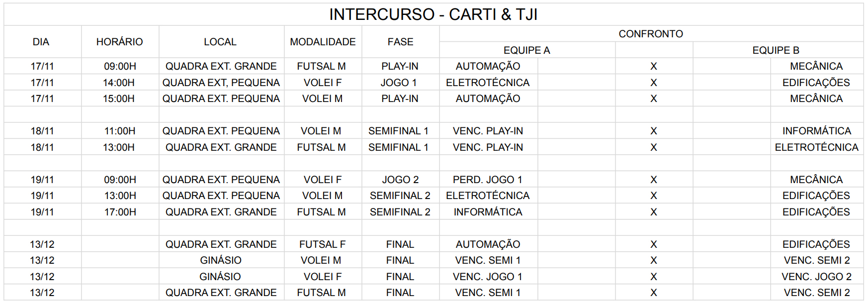Click the title INTERCURSO - CARTI & TJI
This screenshot has width=868, height=305.
(433, 14)
